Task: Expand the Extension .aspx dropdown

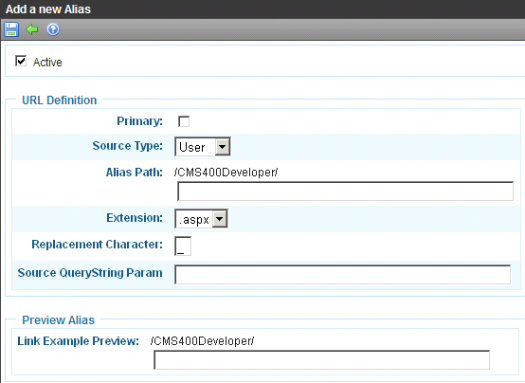Action: pos(201,219)
